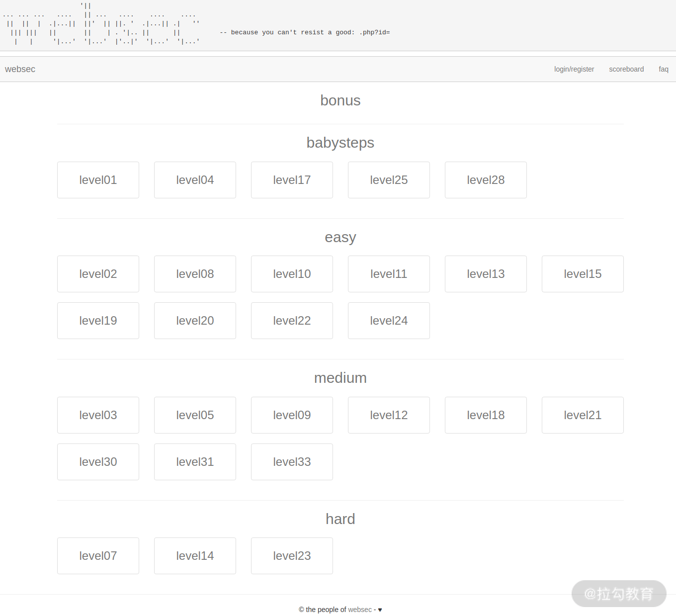676x616 pixels.
Task: Select the level24 challenge
Action: [389, 321]
